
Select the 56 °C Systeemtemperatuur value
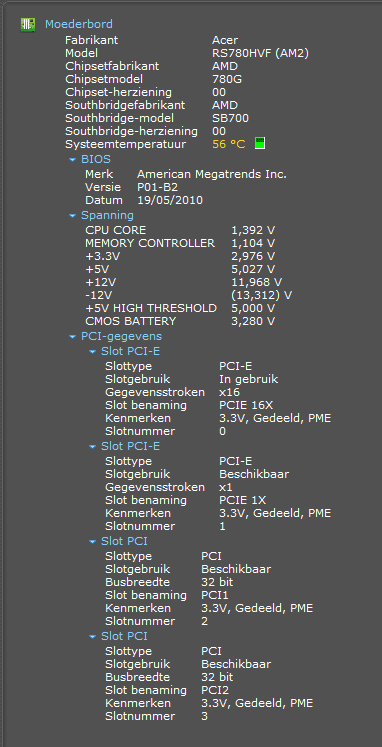coord(229,144)
